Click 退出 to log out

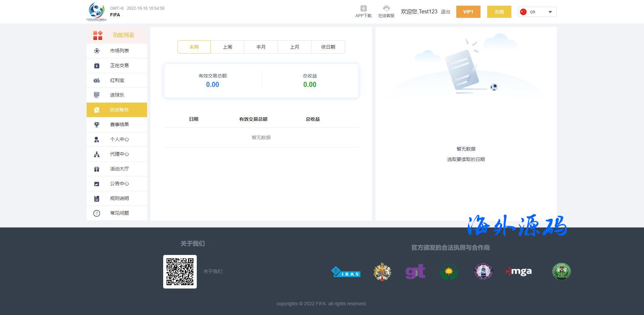pos(445,12)
